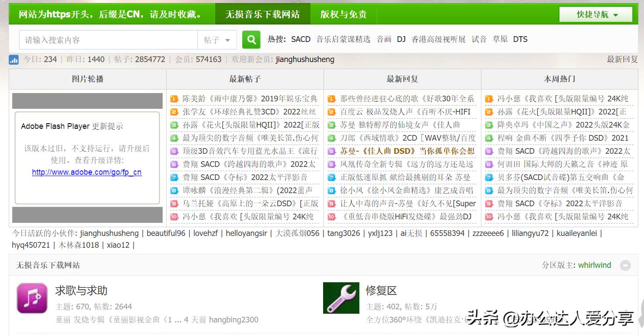Viewport: 644px width, 336px height.
Task: Collapse the 无损音乐下载网站 section with minus toggle
Action: (x=625, y=265)
